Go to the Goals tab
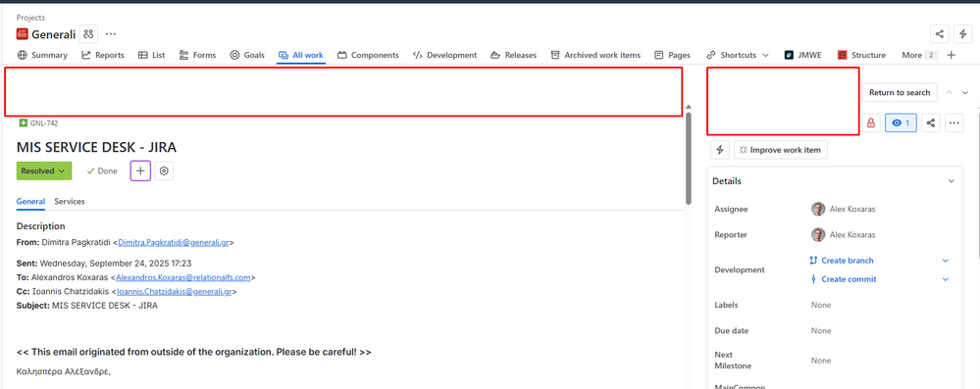Image resolution: width=980 pixels, height=389 pixels. tap(247, 55)
